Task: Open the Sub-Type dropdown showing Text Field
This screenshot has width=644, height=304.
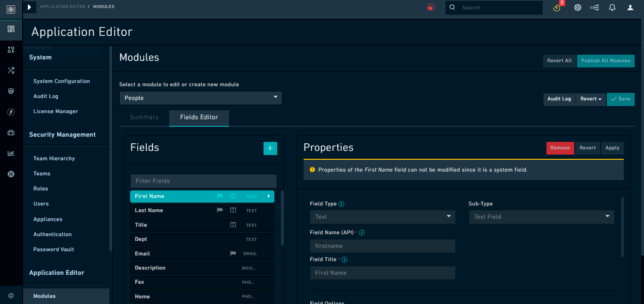Action: (541, 217)
